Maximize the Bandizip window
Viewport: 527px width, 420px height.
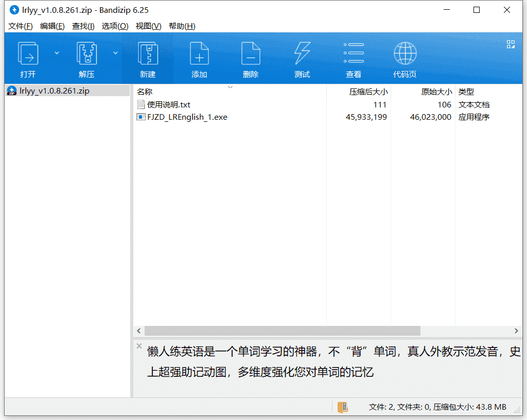point(477,10)
